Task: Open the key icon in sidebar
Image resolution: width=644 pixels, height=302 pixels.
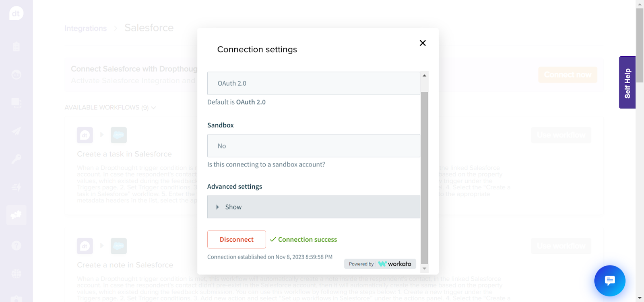Action: click(16, 159)
